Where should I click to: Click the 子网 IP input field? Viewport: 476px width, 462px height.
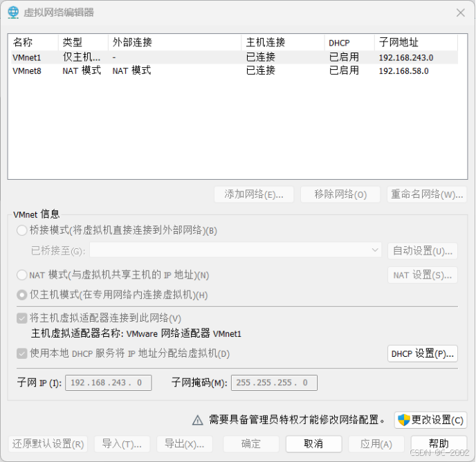pos(109,382)
